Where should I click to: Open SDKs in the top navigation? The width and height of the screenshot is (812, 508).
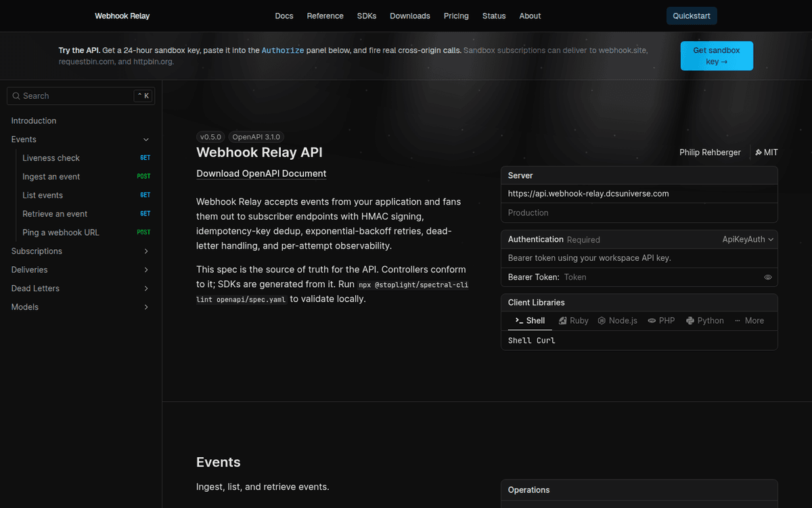tap(367, 16)
